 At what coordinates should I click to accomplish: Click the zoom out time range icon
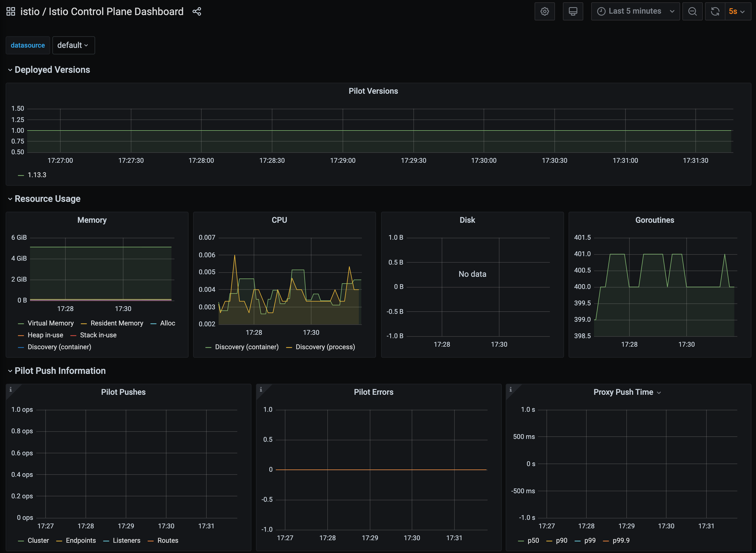point(692,11)
